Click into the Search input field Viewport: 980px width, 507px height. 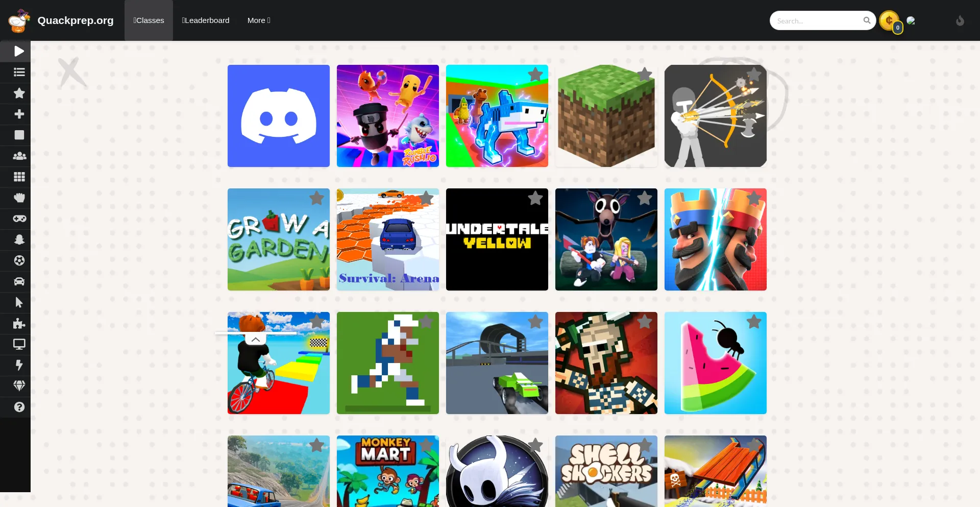point(817,21)
